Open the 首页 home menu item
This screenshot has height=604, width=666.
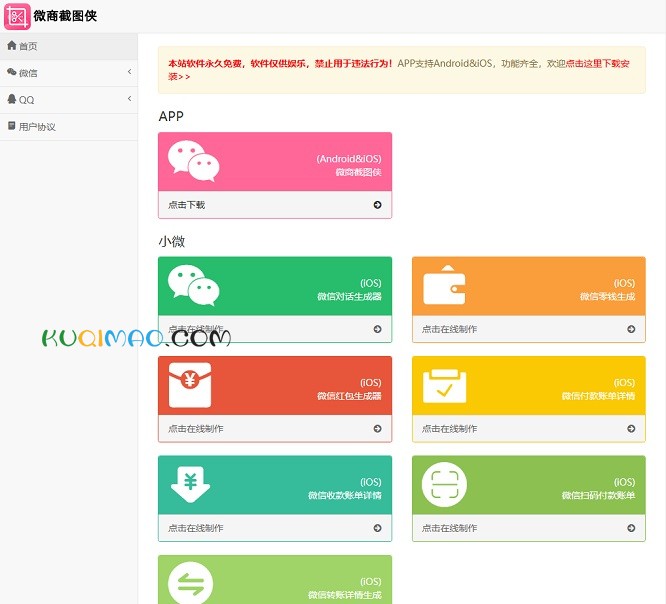click(x=69, y=46)
